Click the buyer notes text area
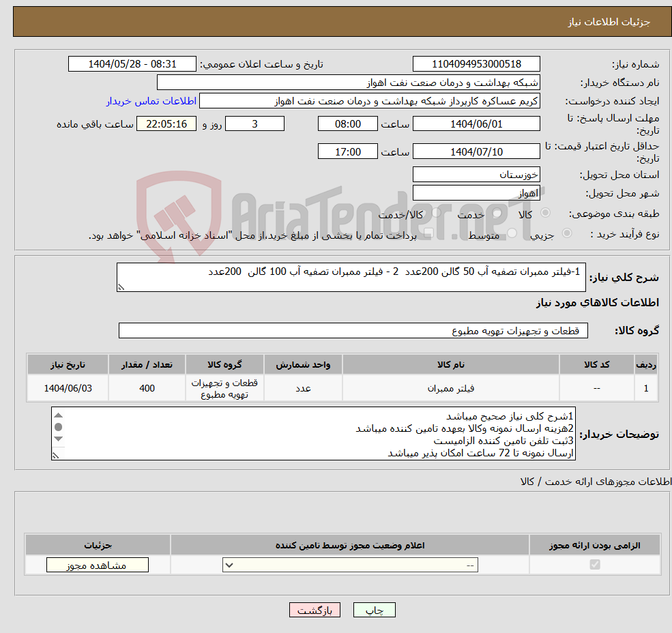Viewport: 672px width, 633px height. tap(313, 434)
